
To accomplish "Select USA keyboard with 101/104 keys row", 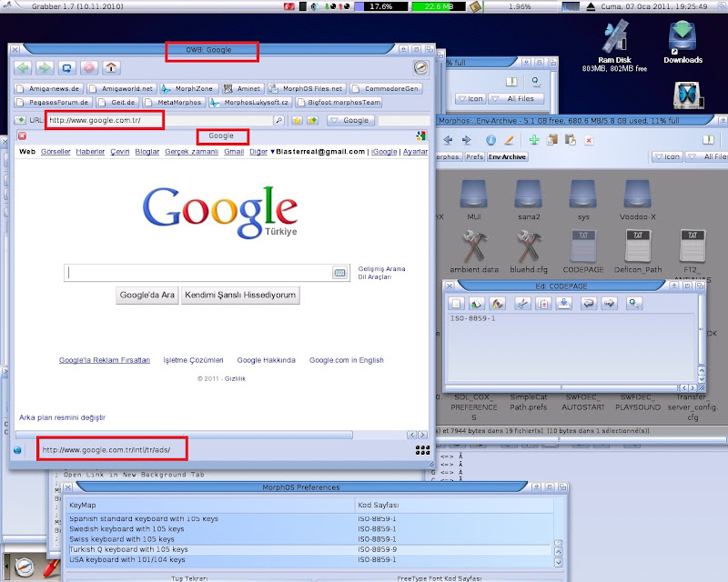I will [309, 560].
